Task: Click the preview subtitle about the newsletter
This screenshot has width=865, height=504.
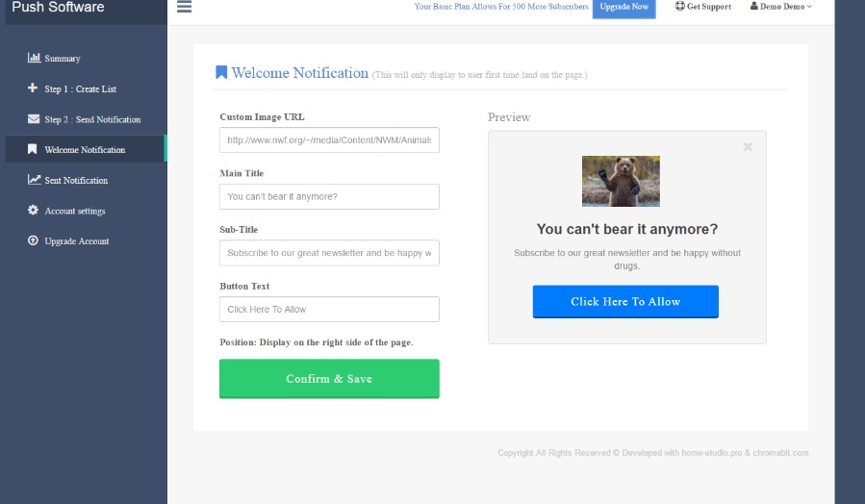Action: [x=627, y=259]
